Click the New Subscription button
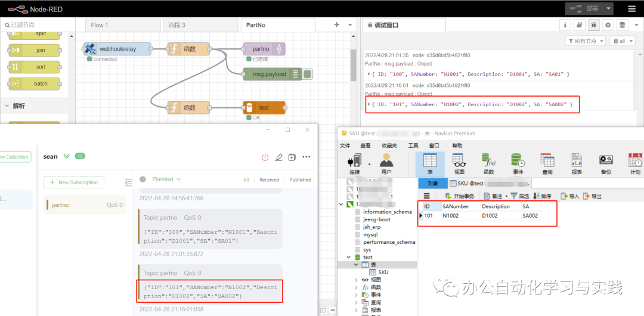 coord(73,182)
